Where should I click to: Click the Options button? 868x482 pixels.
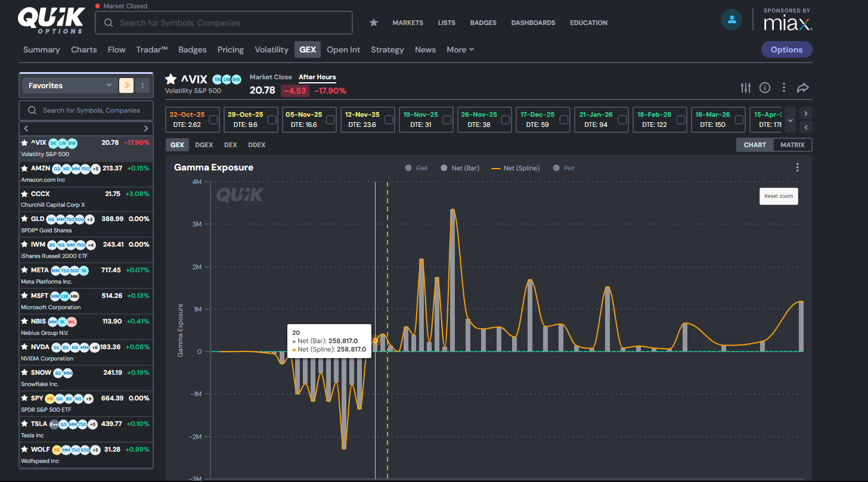pyautogui.click(x=786, y=49)
